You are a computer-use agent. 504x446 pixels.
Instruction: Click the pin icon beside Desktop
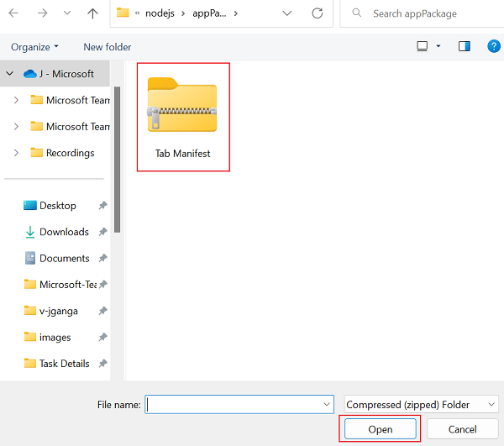tap(102, 205)
